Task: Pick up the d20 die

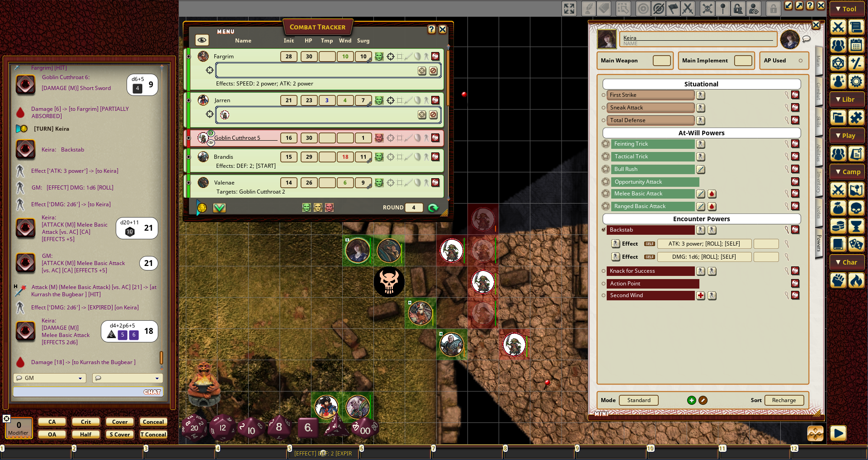Action: click(x=194, y=427)
